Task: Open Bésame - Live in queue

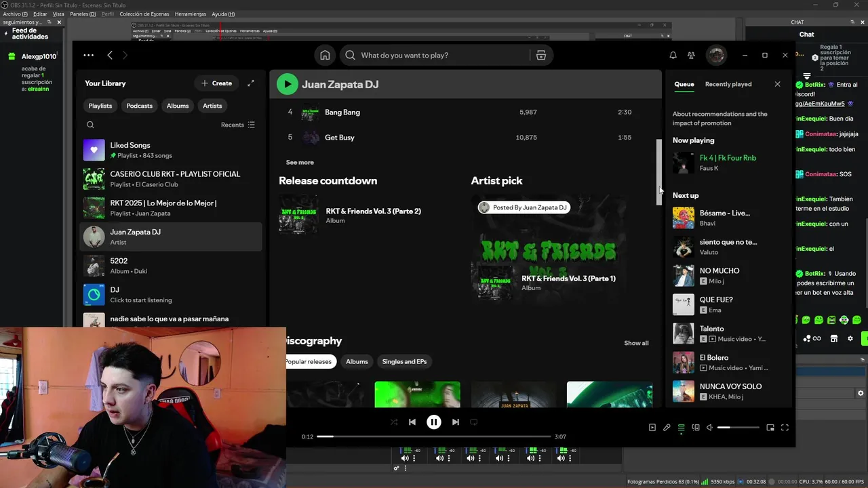Action: 729,218
